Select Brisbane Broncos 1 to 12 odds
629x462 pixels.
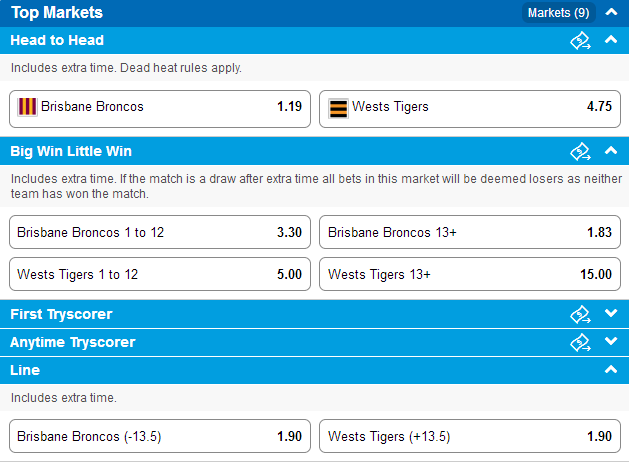coord(160,232)
